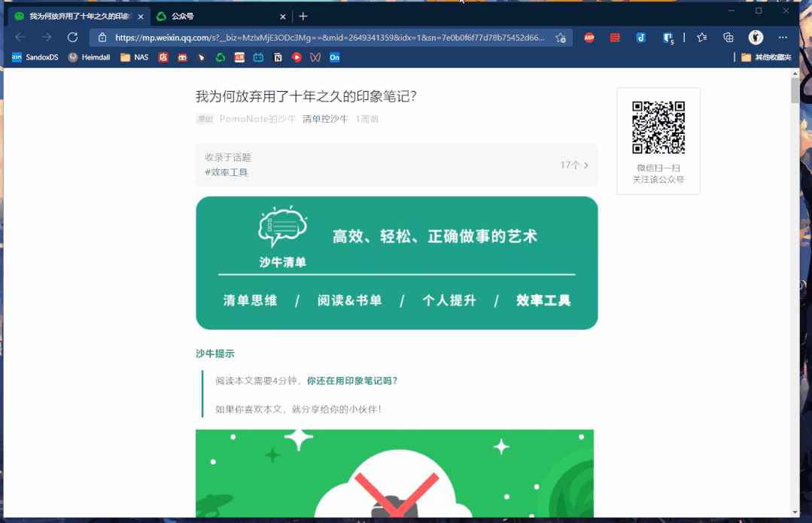
Task: Open the red play-bubble bookmark icon
Action: point(297,57)
